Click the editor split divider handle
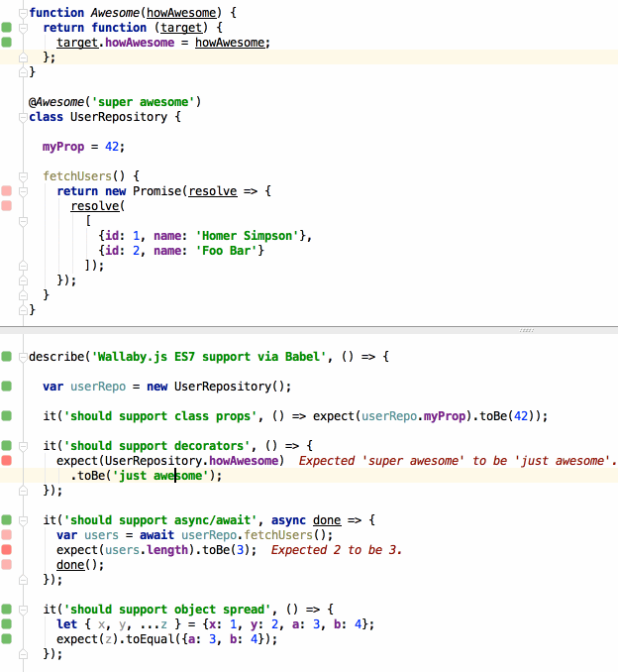This screenshot has height=672, width=618. (x=527, y=331)
